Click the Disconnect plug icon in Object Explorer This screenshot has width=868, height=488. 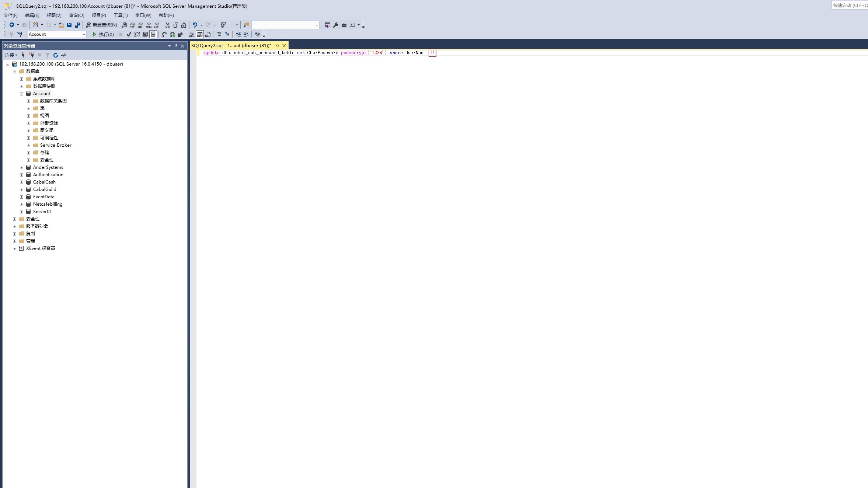coord(31,55)
